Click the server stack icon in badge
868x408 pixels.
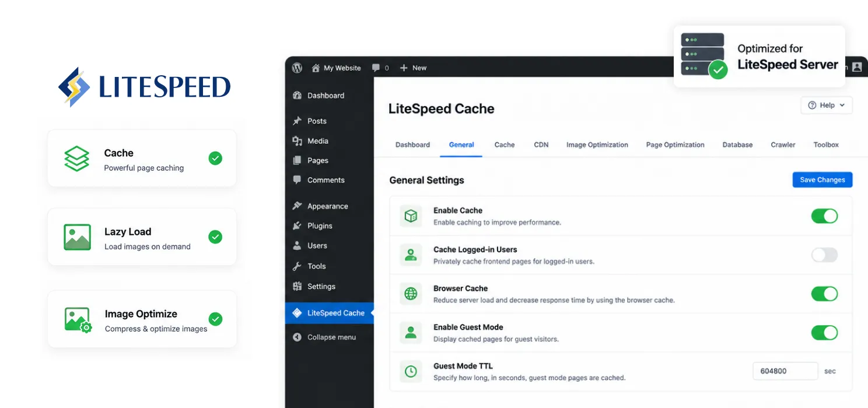point(703,54)
